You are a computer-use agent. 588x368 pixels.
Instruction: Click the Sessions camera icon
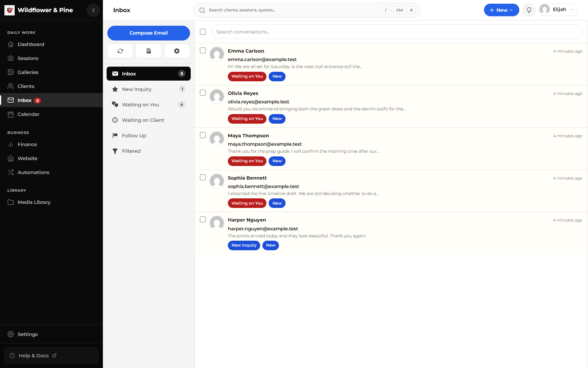pyautogui.click(x=11, y=58)
